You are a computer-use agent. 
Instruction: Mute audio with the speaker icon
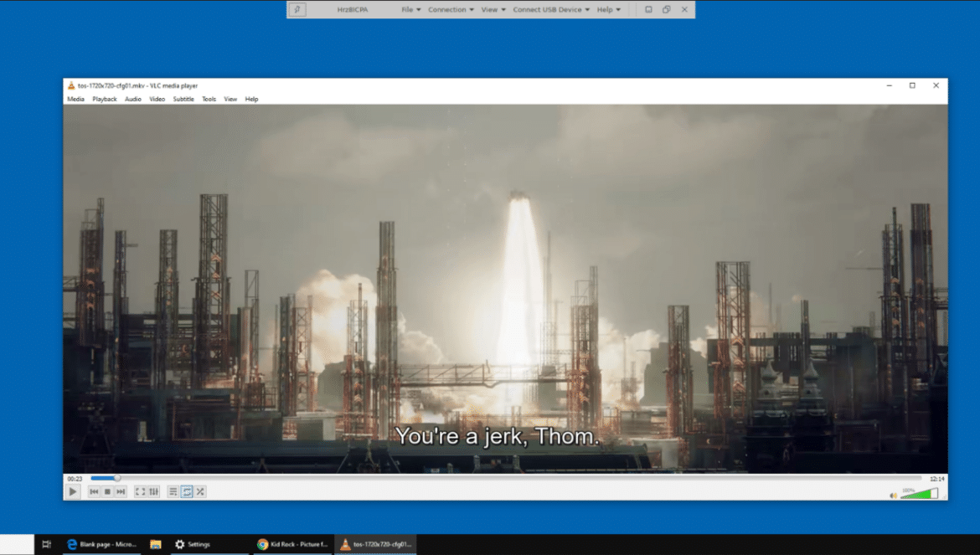tap(893, 496)
